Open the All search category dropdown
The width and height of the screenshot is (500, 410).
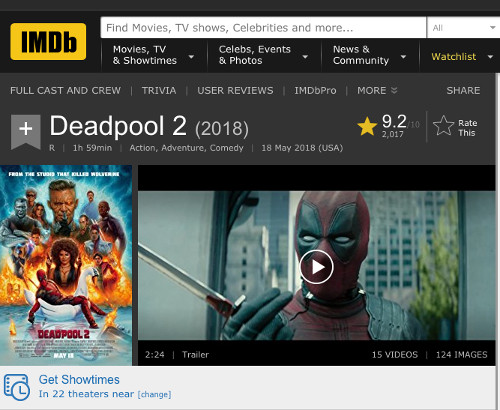(x=463, y=28)
